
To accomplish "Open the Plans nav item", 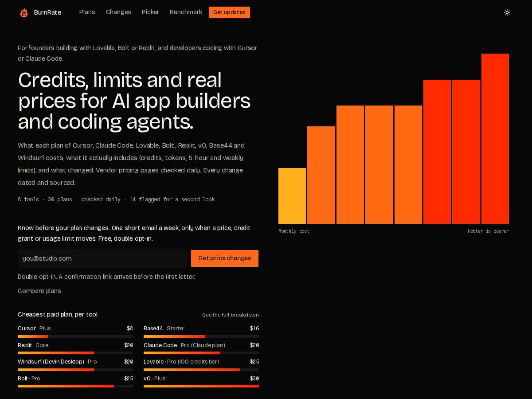I will coord(87,12).
